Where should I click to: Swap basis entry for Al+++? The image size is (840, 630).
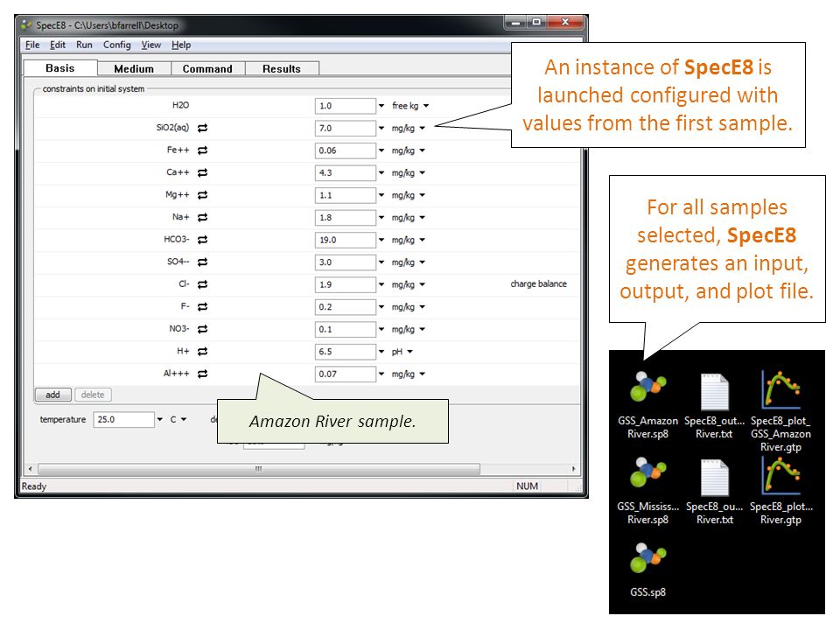[x=202, y=374]
